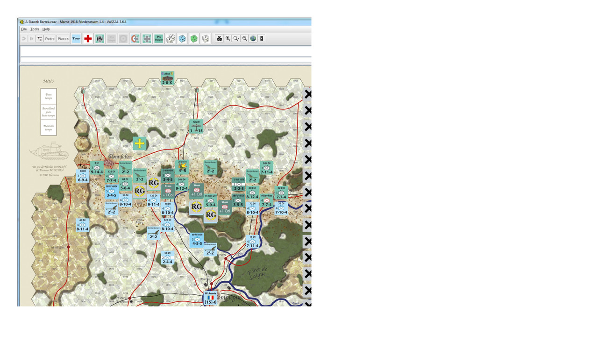Open the File menu
The image size is (598, 364).
pyautogui.click(x=23, y=29)
